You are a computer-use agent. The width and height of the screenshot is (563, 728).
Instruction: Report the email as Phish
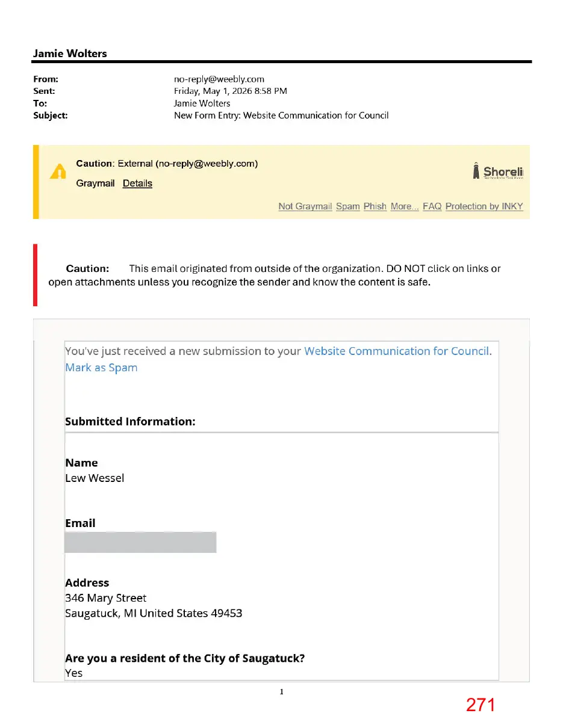[375, 206]
